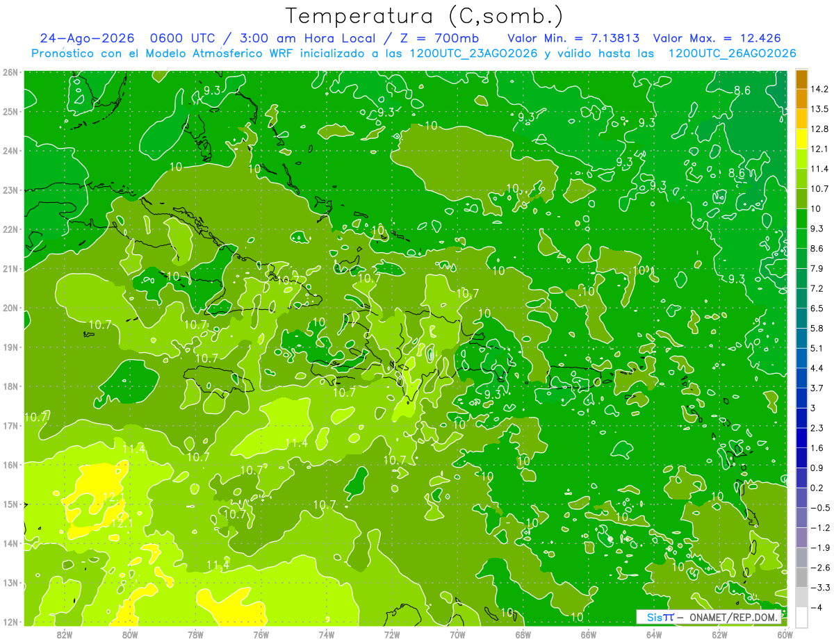Click the 80W longitude axis label
This screenshot has width=834, height=644.
130,634
